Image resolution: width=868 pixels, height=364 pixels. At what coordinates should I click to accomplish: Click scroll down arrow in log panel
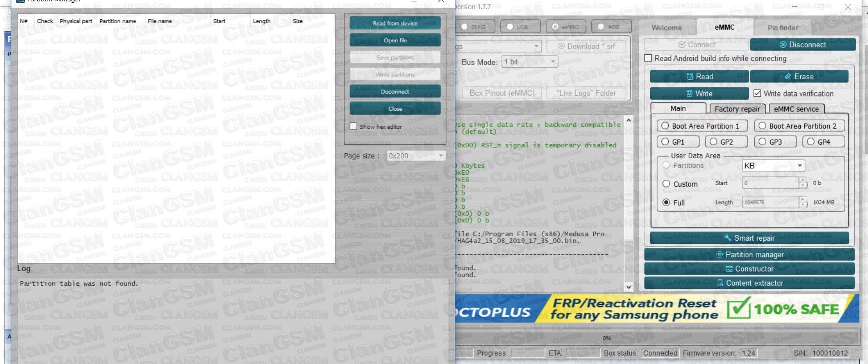click(x=629, y=287)
